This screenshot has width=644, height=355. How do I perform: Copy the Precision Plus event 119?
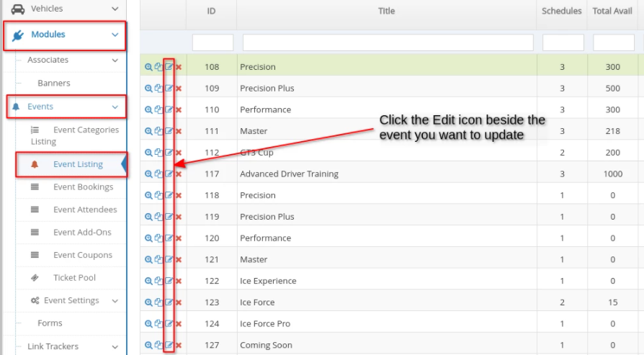[x=158, y=216]
